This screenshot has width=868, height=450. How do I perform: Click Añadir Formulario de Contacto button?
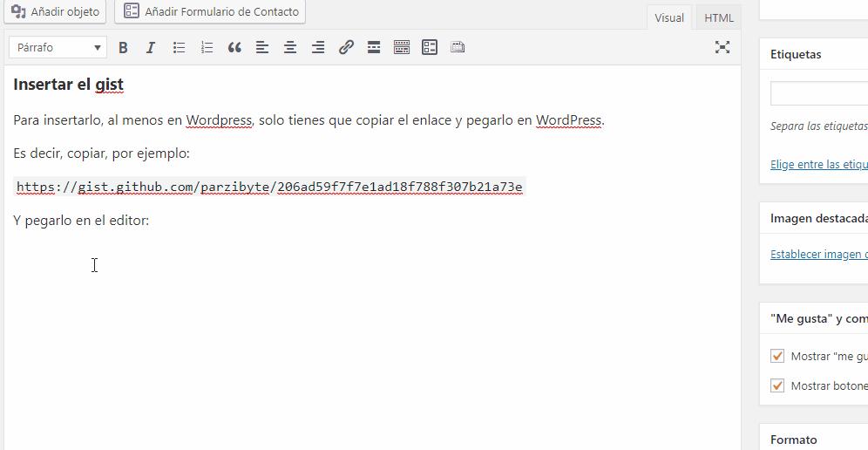click(210, 11)
